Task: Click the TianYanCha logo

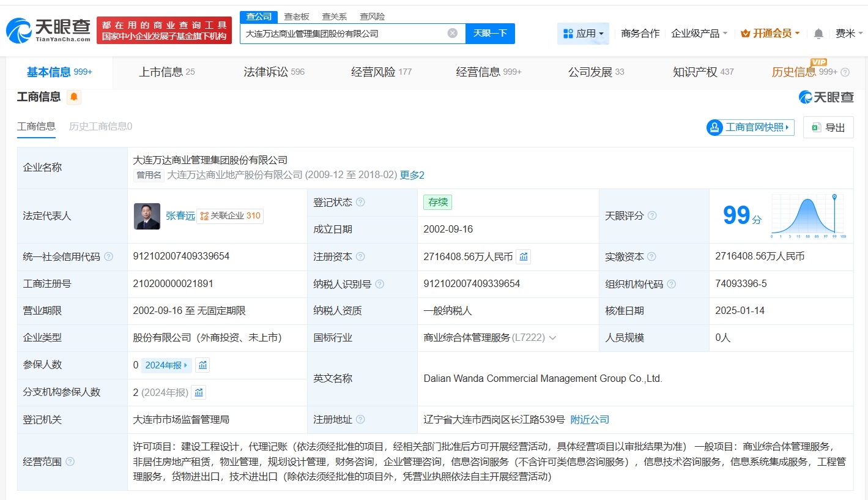Action: coord(48,30)
